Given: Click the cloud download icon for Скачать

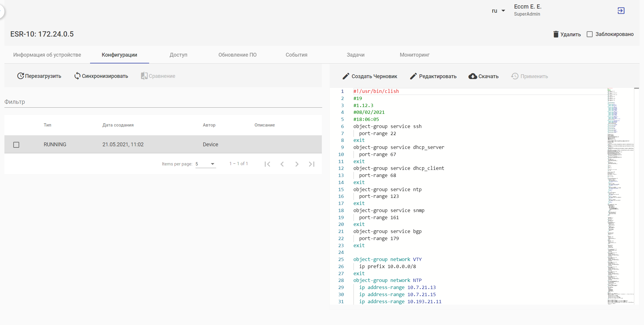Looking at the screenshot, I should point(472,76).
